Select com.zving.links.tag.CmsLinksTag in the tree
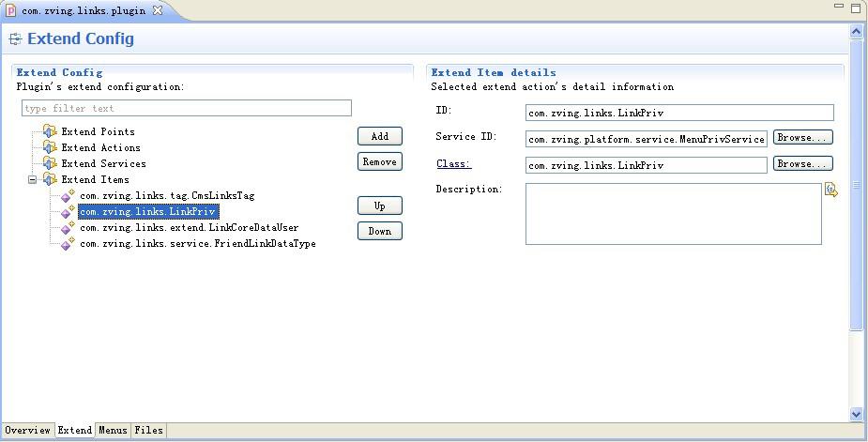The width and height of the screenshot is (868, 442). (x=166, y=196)
